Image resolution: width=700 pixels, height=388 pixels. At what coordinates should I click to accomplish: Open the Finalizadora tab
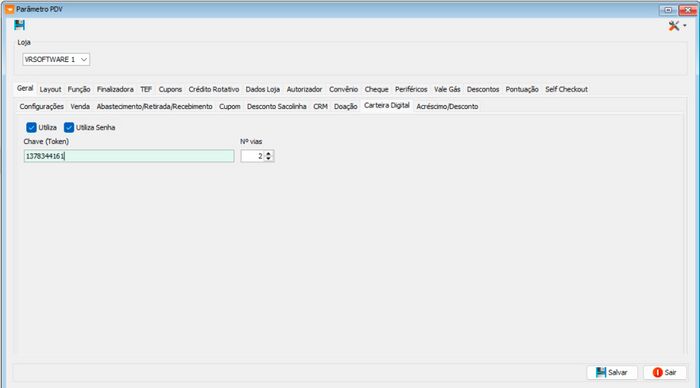[x=115, y=89]
